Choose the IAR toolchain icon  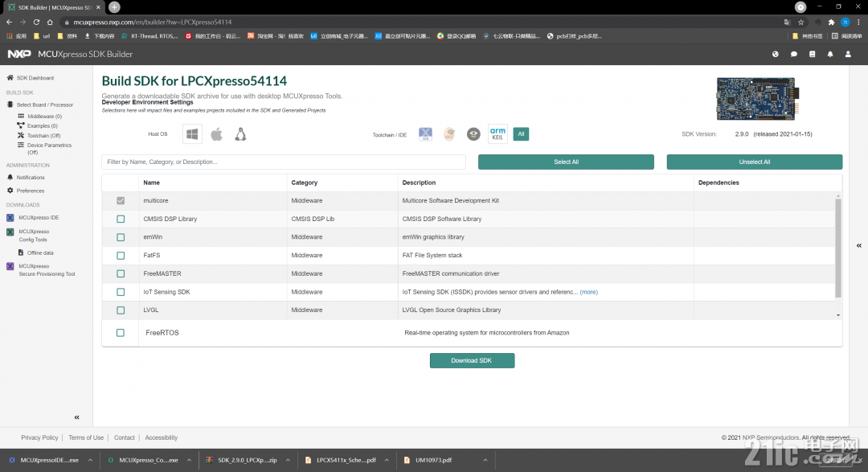pos(473,134)
